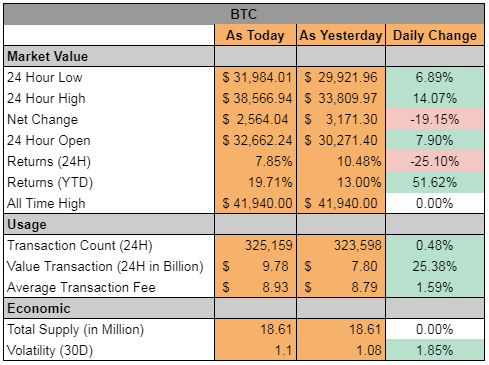Select the Economic section header
The width and height of the screenshot is (489, 365).
click(244, 308)
